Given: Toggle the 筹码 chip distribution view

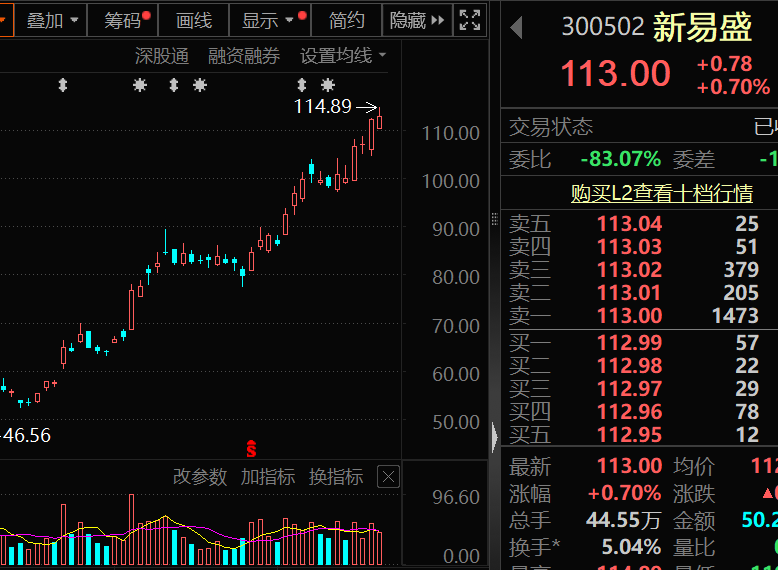Looking at the screenshot, I should pyautogui.click(x=124, y=20).
